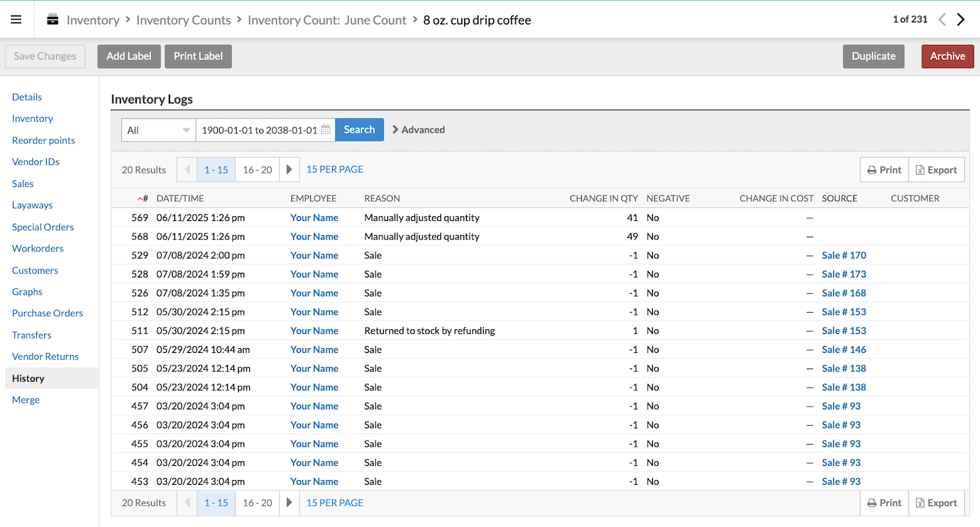
Task: Open the Sales sidebar section
Action: point(23,184)
